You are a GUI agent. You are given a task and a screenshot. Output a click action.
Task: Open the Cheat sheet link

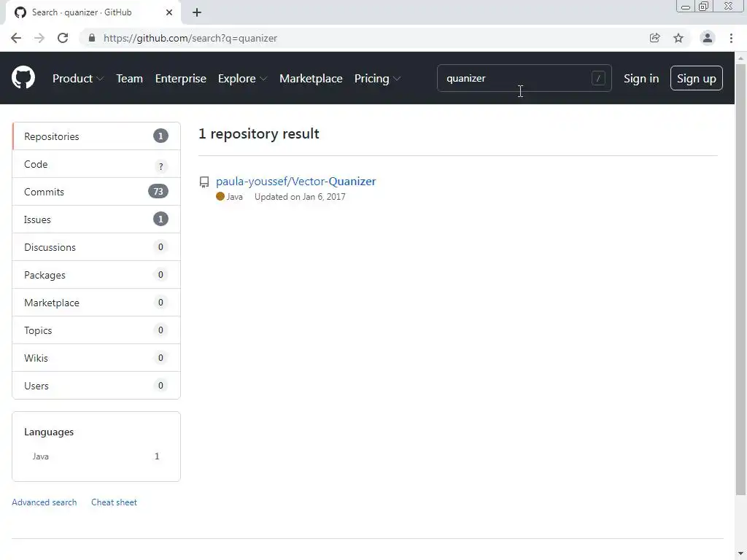pyautogui.click(x=114, y=502)
